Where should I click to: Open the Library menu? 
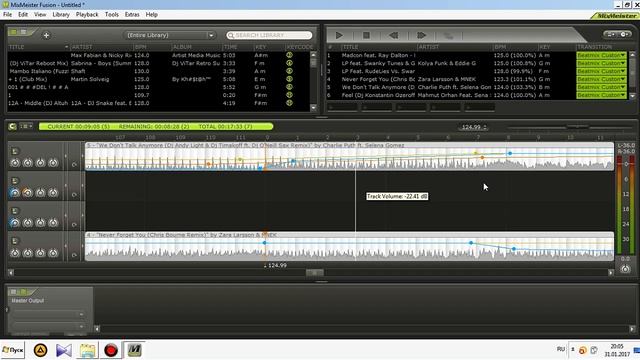pos(61,14)
